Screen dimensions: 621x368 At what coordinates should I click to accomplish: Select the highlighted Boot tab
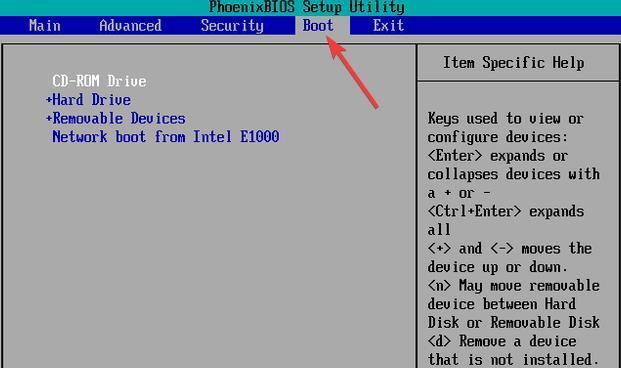click(x=318, y=26)
